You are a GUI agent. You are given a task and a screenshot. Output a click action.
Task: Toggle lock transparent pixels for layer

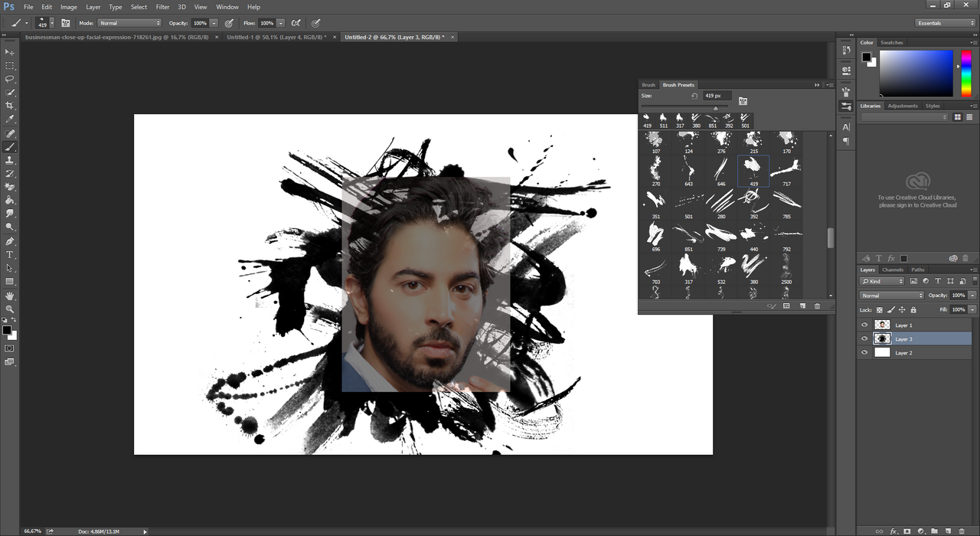click(879, 309)
